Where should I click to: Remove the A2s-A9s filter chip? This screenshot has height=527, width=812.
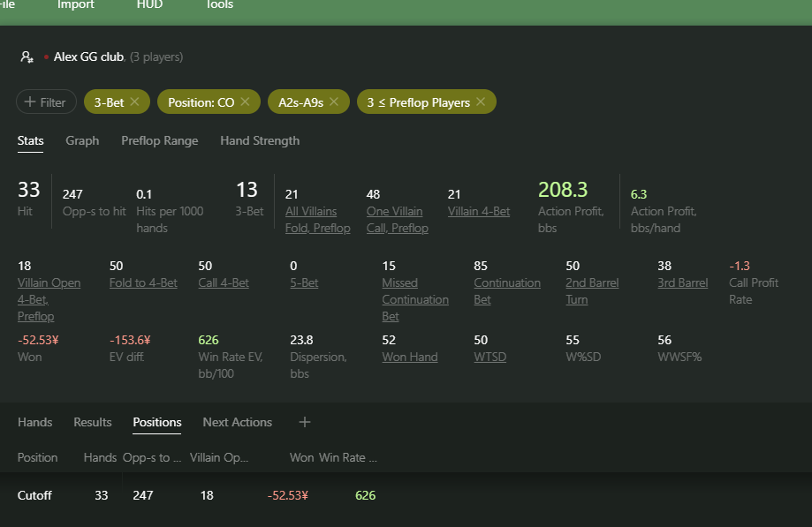click(x=333, y=102)
